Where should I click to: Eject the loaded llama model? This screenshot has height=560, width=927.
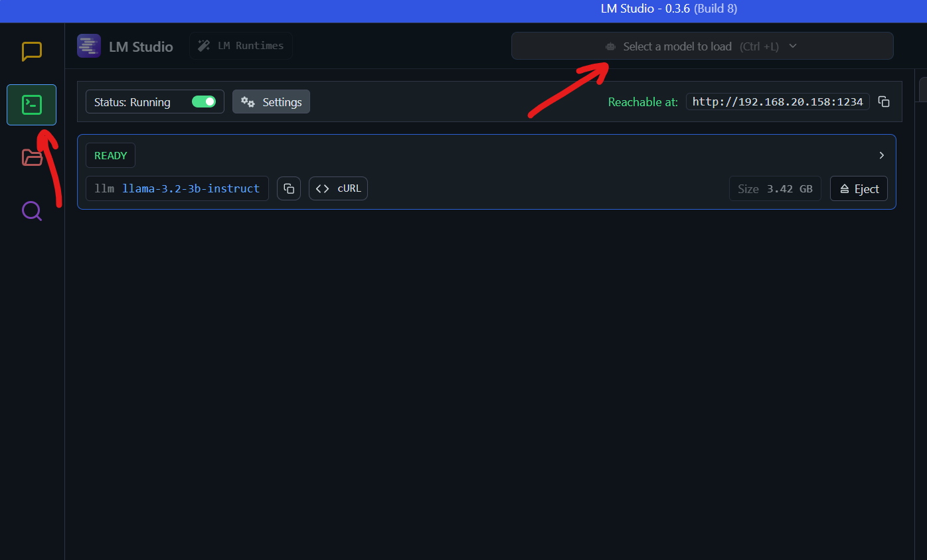(x=859, y=188)
